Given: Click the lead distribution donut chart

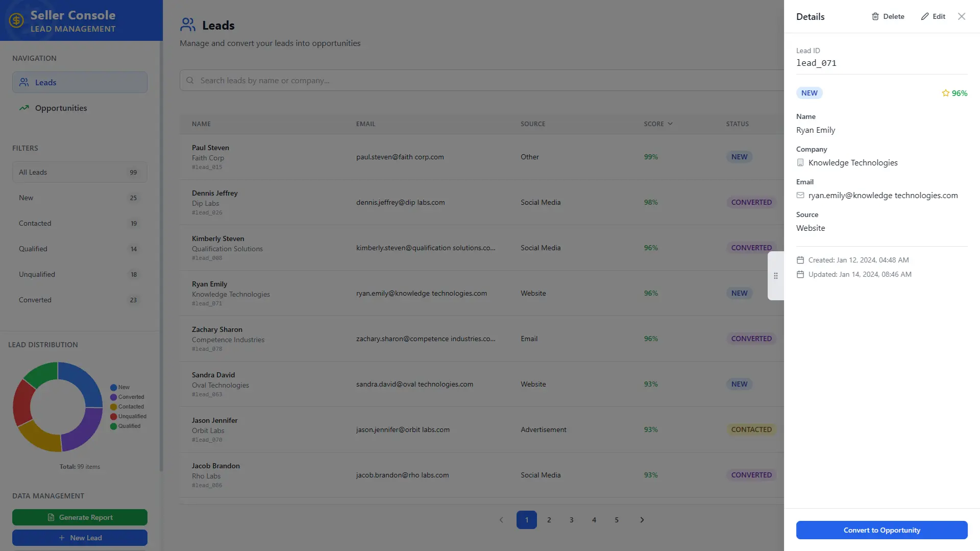Looking at the screenshot, I should coord(58,407).
